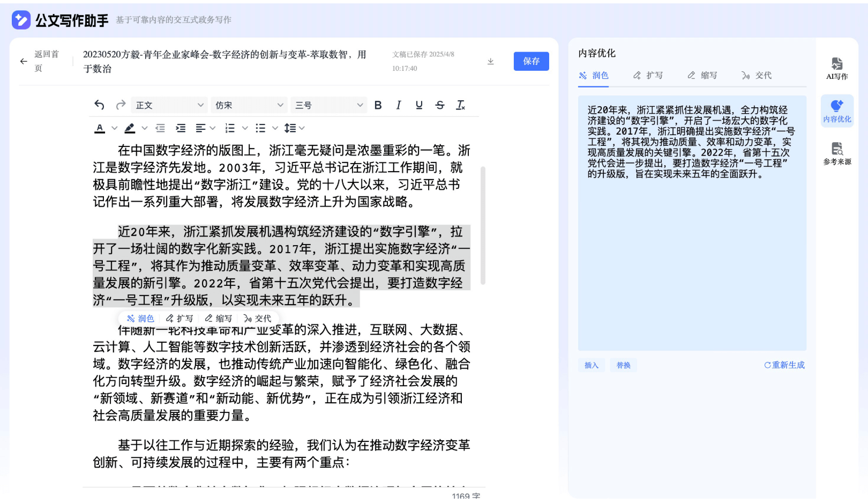
Task: Click the line spacing icon
Action: pyautogui.click(x=290, y=128)
